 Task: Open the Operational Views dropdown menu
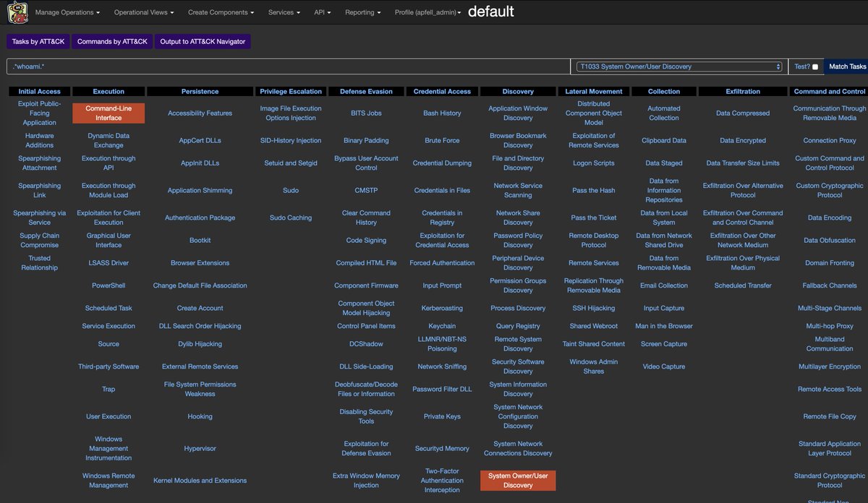click(144, 12)
